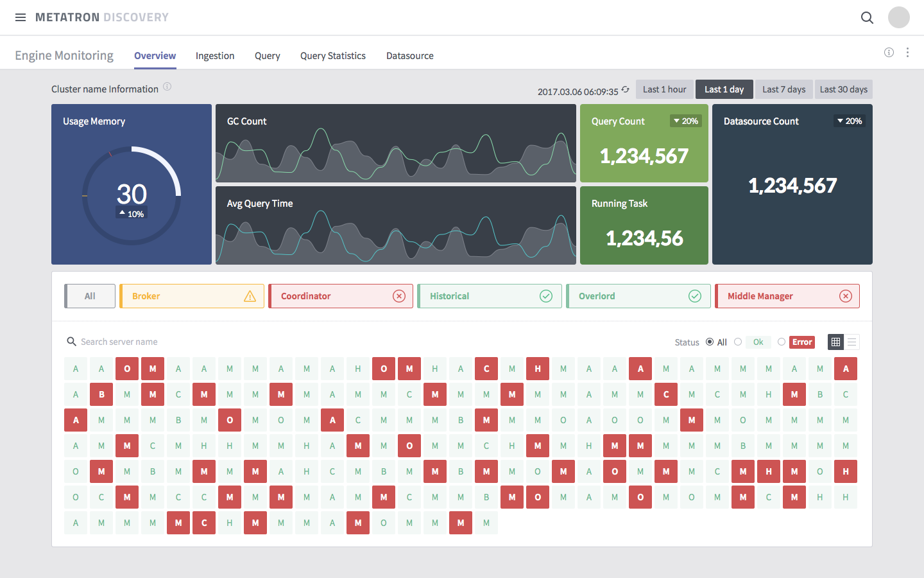
Task: Choose the Last 30 days range
Action: [844, 89]
